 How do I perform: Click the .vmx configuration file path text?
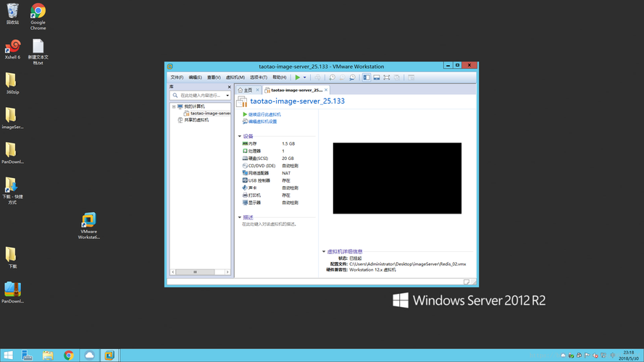click(407, 264)
